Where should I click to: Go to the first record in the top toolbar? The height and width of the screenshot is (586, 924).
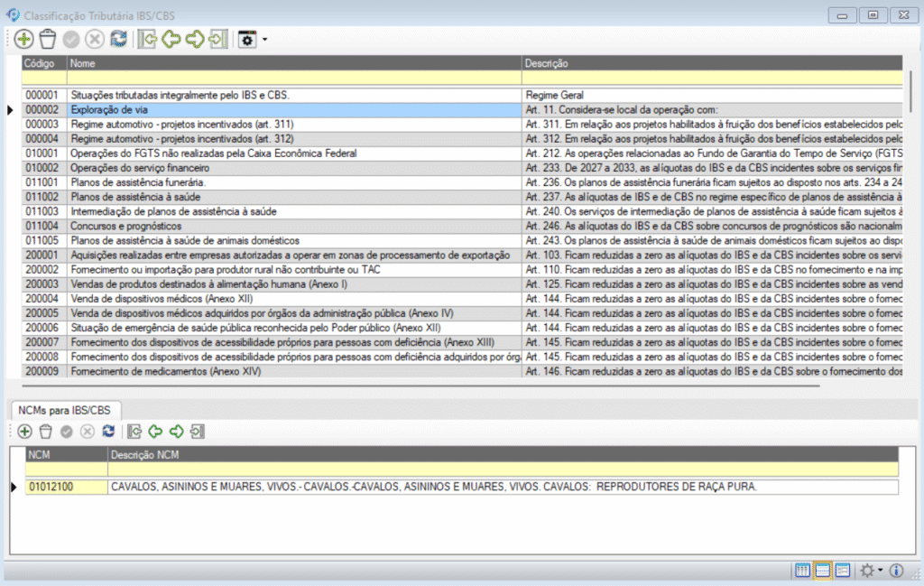click(x=148, y=39)
